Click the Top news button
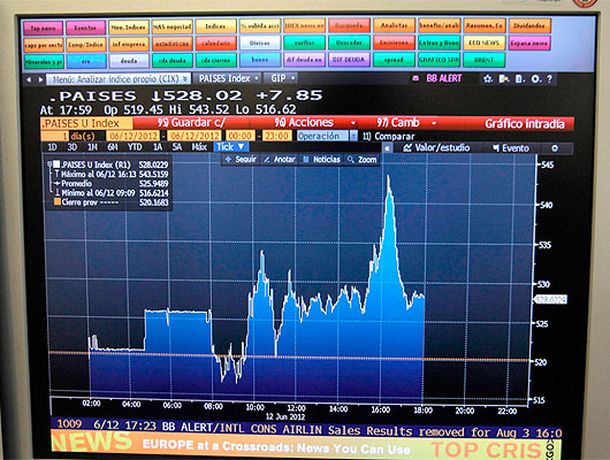The width and height of the screenshot is (610, 460). tap(43, 28)
